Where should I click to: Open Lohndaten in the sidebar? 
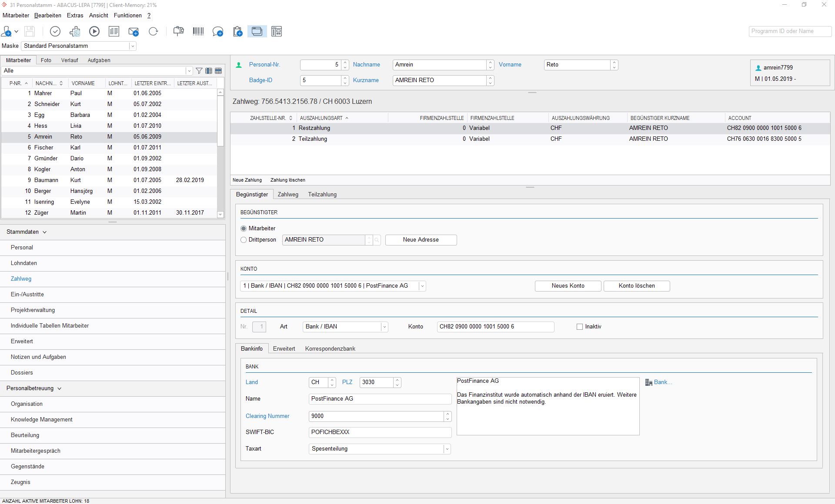tap(113, 263)
